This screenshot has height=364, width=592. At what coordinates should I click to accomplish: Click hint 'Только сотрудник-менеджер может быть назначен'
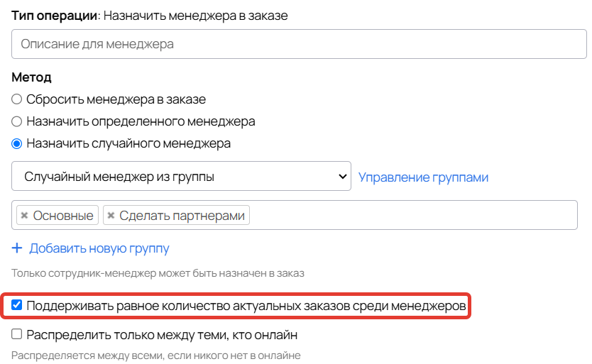click(x=158, y=273)
